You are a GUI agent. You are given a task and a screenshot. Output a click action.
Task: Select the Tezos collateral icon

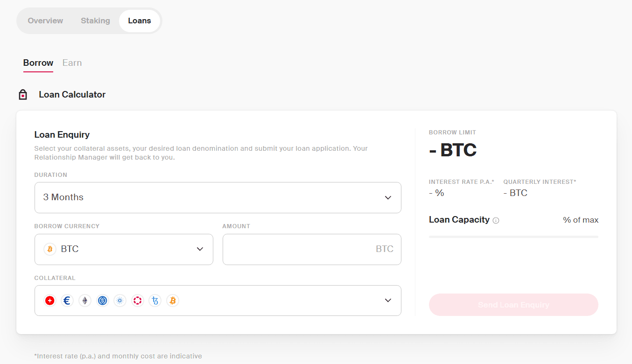coord(155,301)
